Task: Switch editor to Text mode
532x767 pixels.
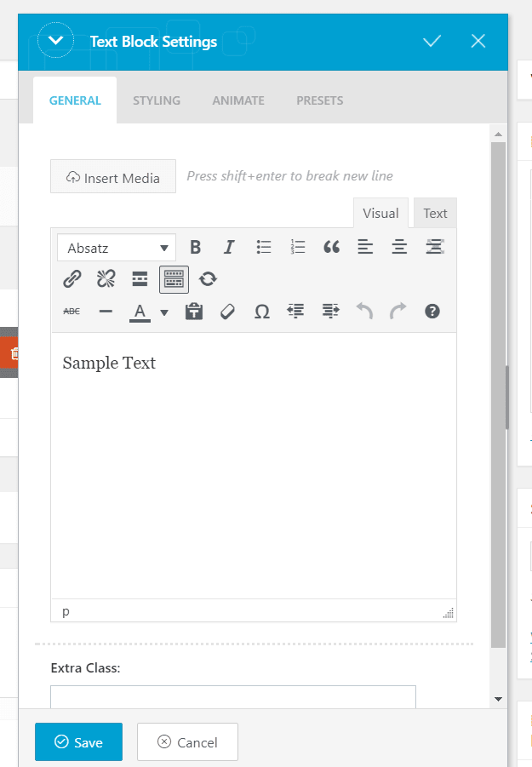Action: coord(435,214)
